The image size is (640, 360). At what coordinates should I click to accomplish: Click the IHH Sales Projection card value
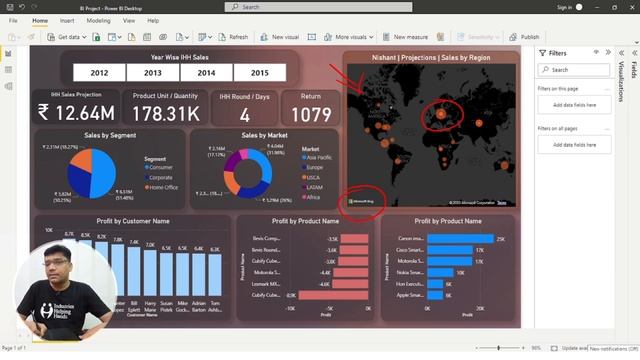pyautogui.click(x=76, y=113)
